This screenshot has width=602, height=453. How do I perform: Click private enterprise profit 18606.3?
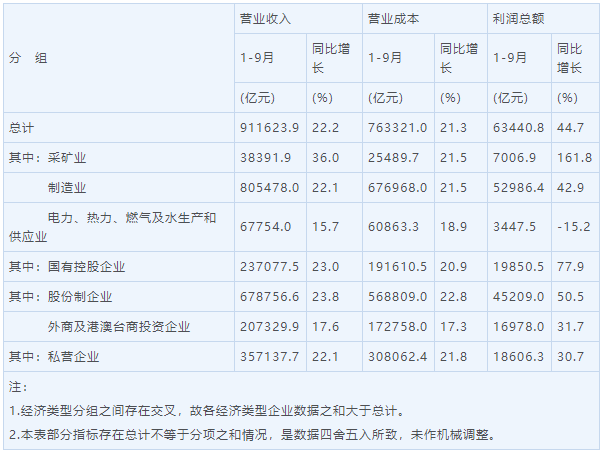point(519,356)
